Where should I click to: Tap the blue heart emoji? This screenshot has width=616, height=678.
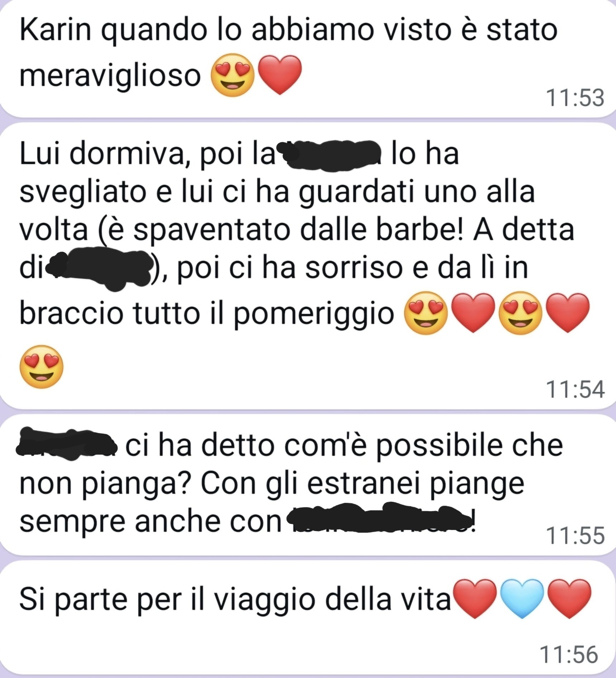click(522, 599)
